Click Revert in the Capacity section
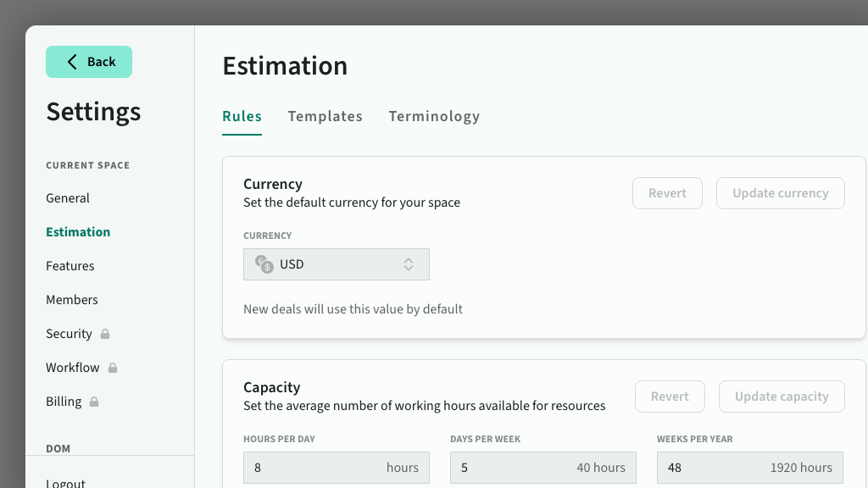 670,396
